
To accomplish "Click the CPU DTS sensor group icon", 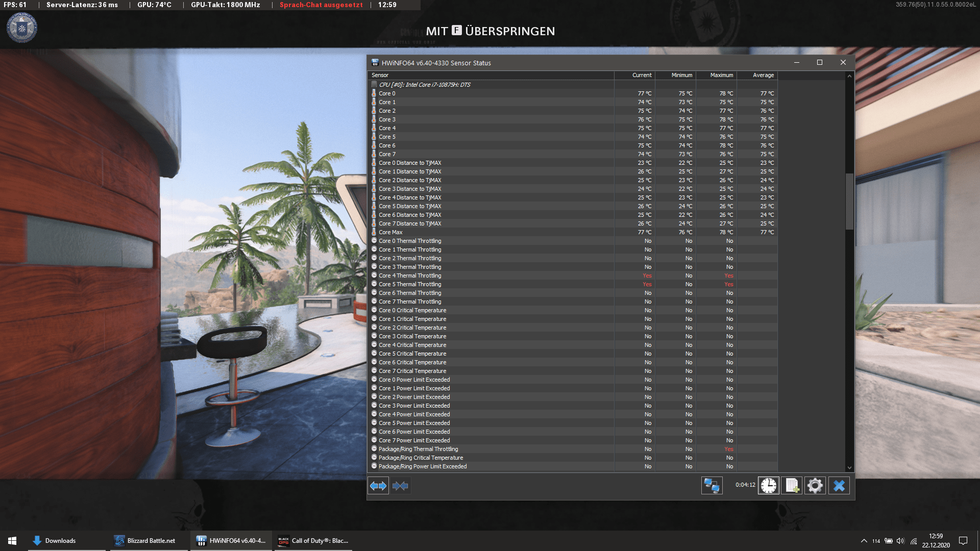I will pos(374,85).
